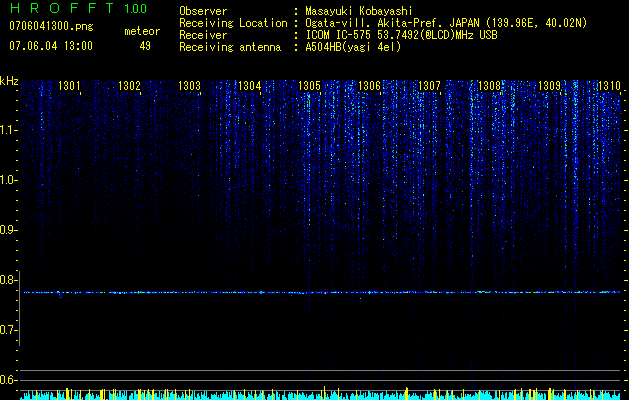Click the Receiving Location label

coord(233,23)
